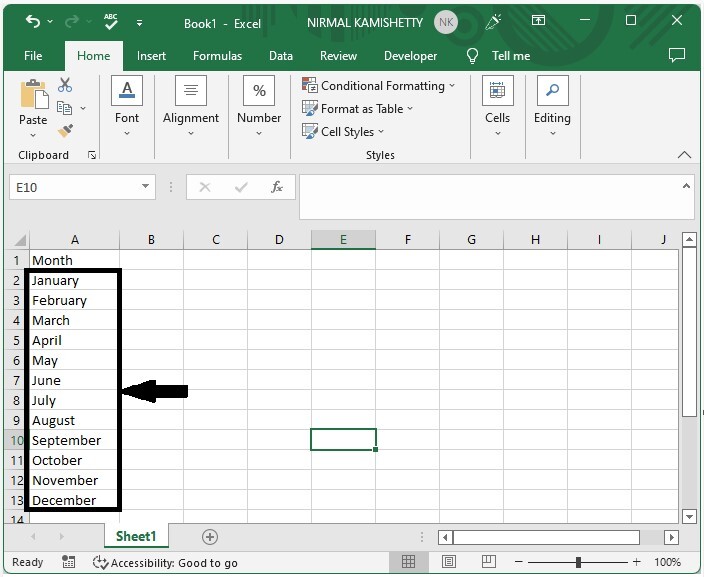Switch to the Formulas tab
704x577 pixels.
coord(217,56)
